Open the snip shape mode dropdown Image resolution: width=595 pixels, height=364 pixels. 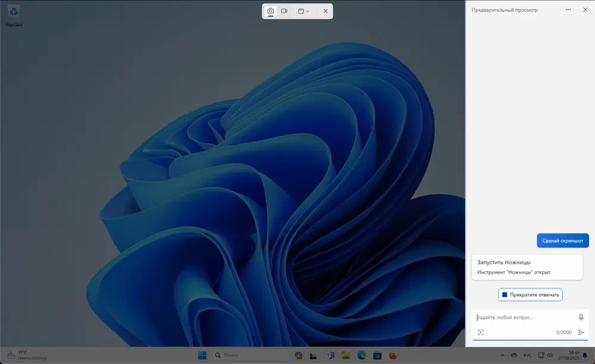pyautogui.click(x=303, y=11)
